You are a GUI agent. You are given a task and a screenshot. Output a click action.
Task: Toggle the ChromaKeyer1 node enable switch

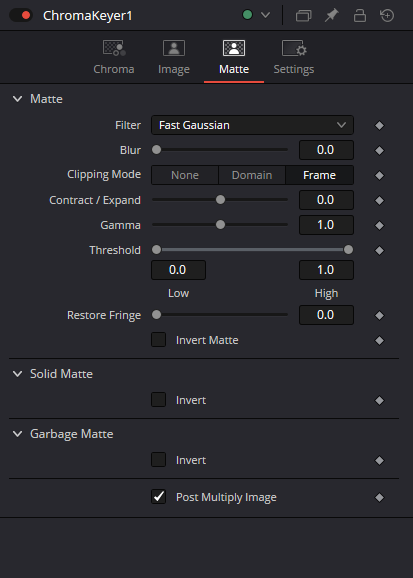pos(21,15)
